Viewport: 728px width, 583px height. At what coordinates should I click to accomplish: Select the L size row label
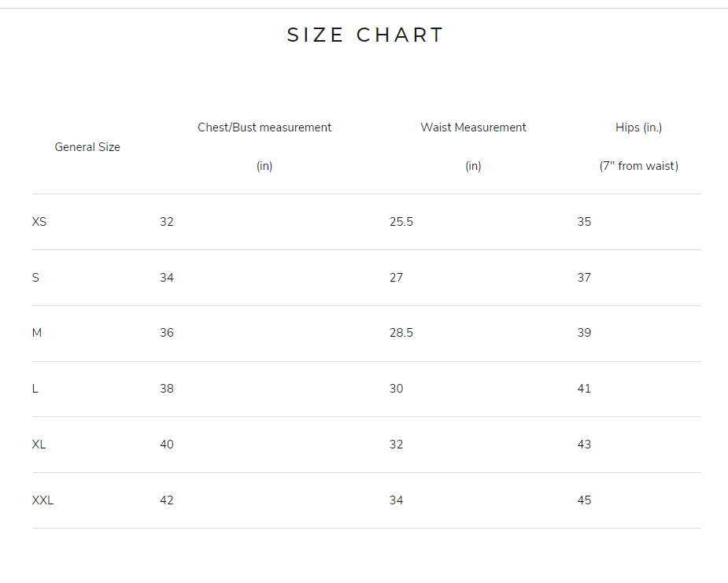tap(35, 389)
